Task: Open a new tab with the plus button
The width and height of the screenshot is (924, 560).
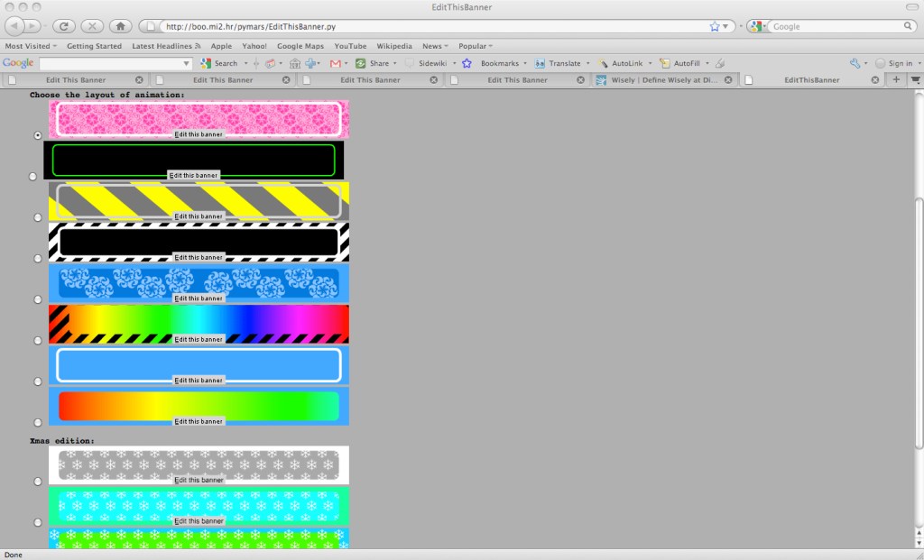Action: coord(896,79)
